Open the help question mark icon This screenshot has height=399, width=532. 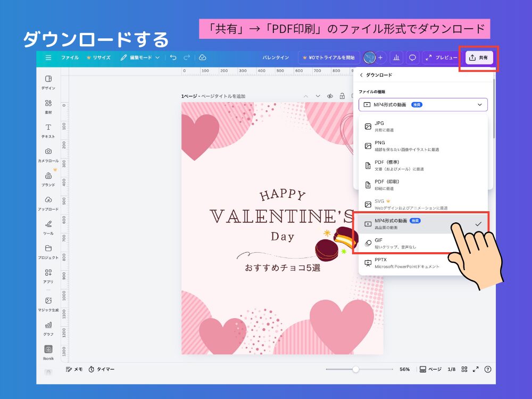tap(488, 369)
